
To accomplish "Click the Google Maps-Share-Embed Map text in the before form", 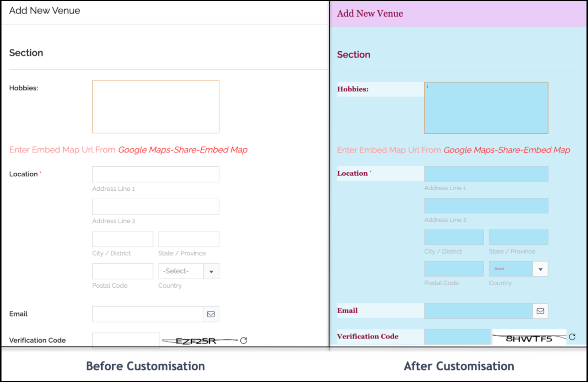I will coord(183,150).
